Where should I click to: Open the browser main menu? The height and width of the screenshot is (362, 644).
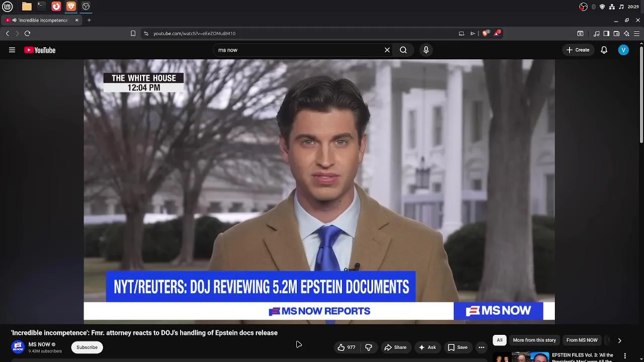[x=636, y=33]
